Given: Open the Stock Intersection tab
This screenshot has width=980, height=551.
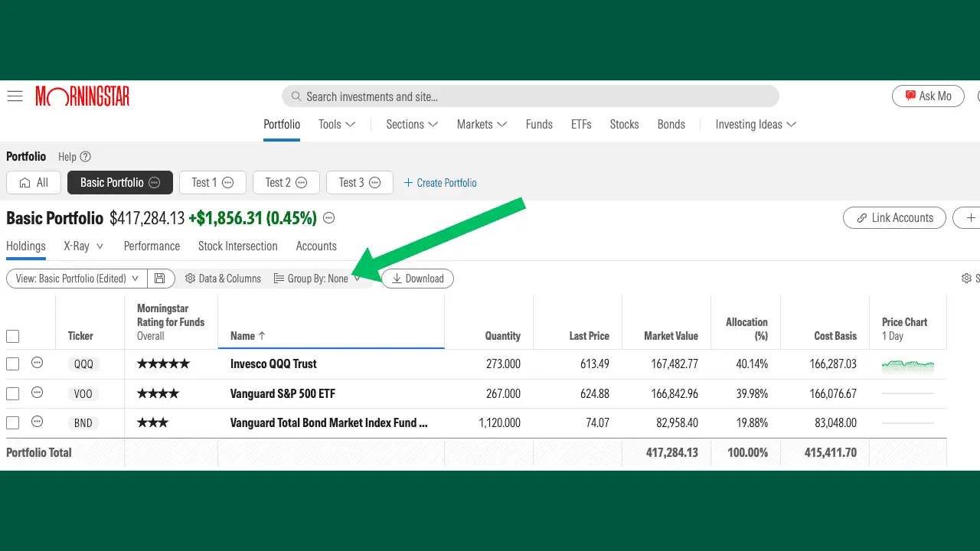Looking at the screenshot, I should [x=237, y=246].
